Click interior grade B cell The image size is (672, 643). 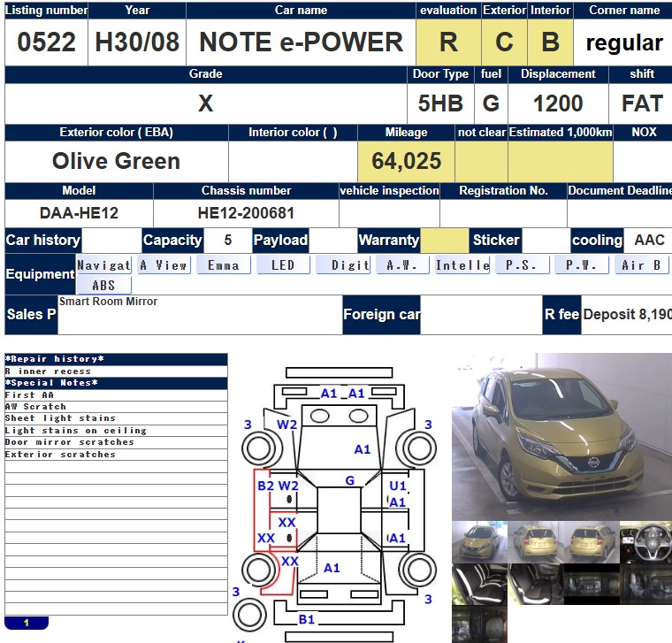click(550, 42)
